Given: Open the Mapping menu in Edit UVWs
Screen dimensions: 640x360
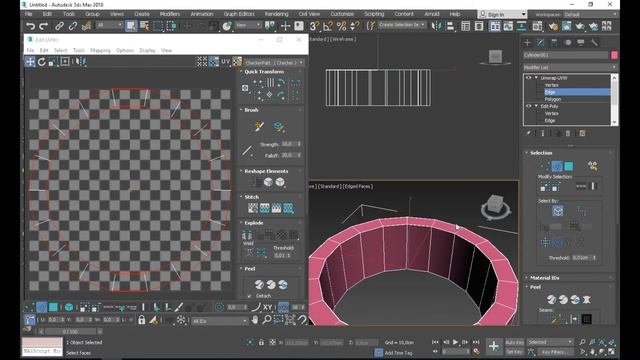Looking at the screenshot, I should [100, 50].
